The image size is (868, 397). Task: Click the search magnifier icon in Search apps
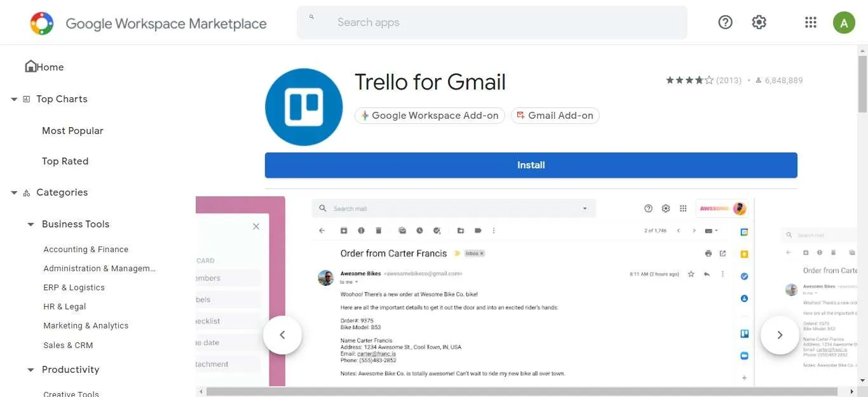[311, 17]
